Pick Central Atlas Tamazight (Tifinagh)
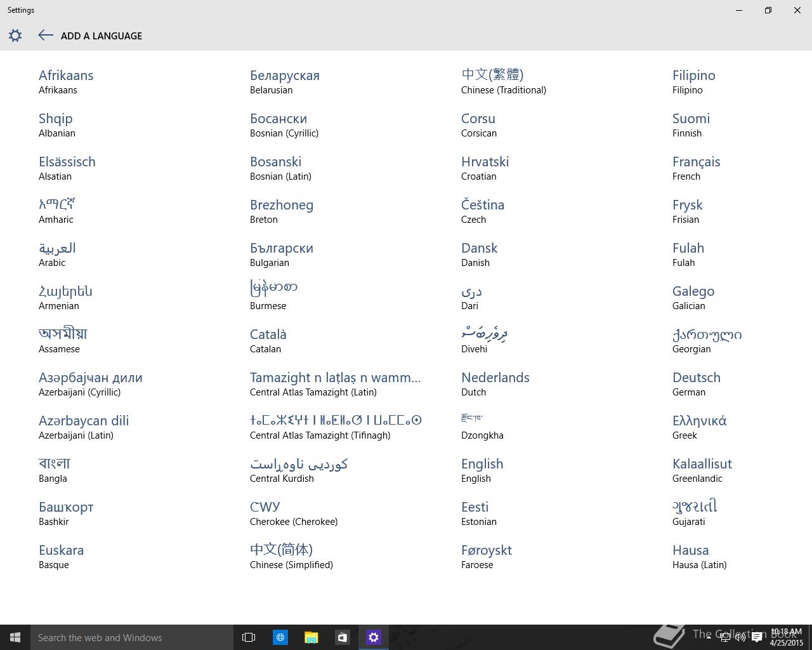Viewport: 812px width, 650px height. (x=336, y=427)
